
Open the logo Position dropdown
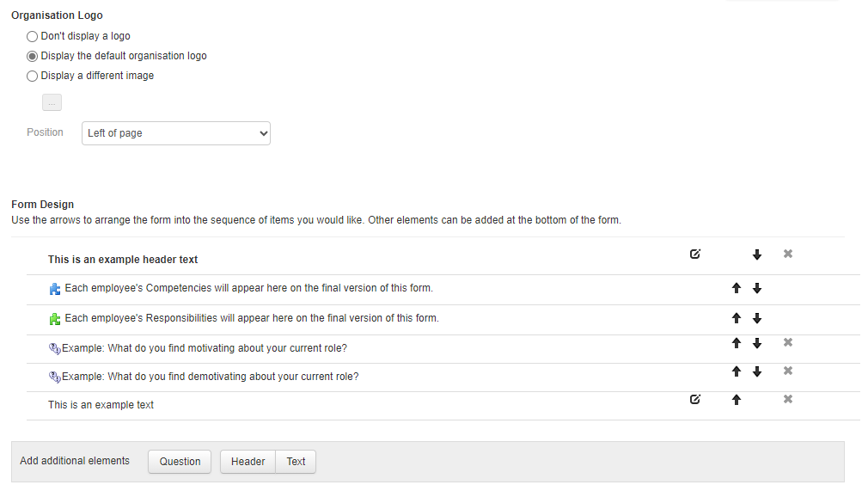[176, 133]
